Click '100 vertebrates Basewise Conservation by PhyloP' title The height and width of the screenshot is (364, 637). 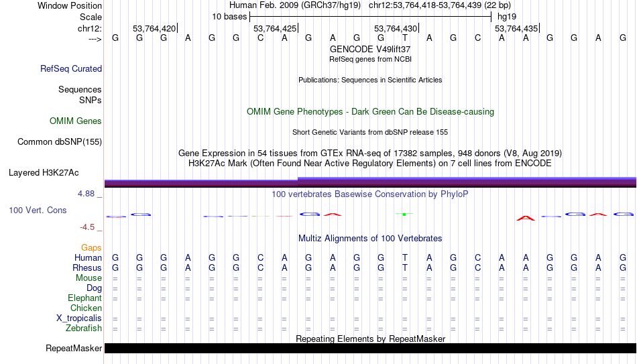click(369, 194)
